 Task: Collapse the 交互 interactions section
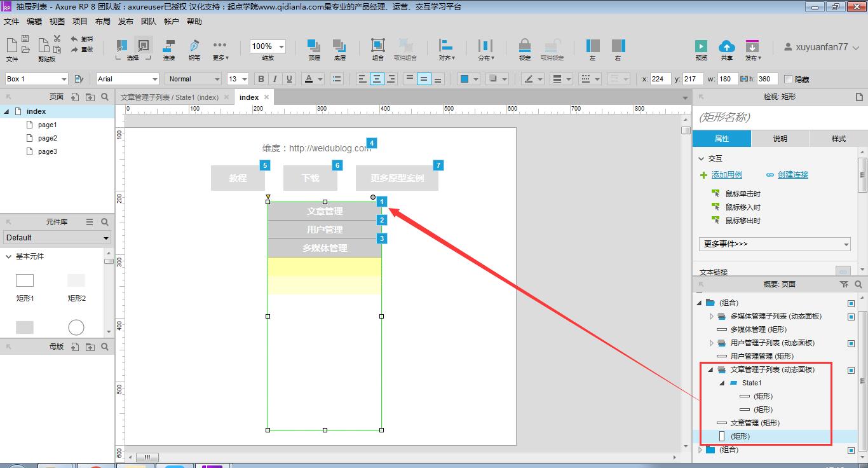pos(702,158)
